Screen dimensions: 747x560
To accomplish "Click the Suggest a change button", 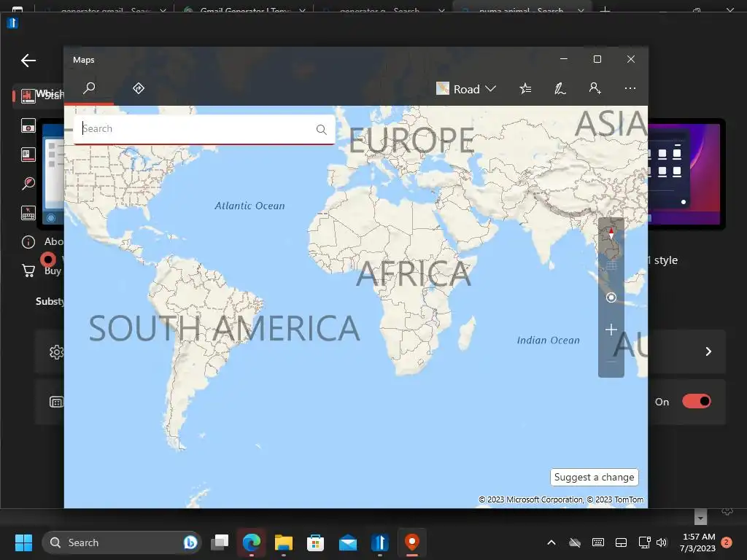I will (x=594, y=477).
